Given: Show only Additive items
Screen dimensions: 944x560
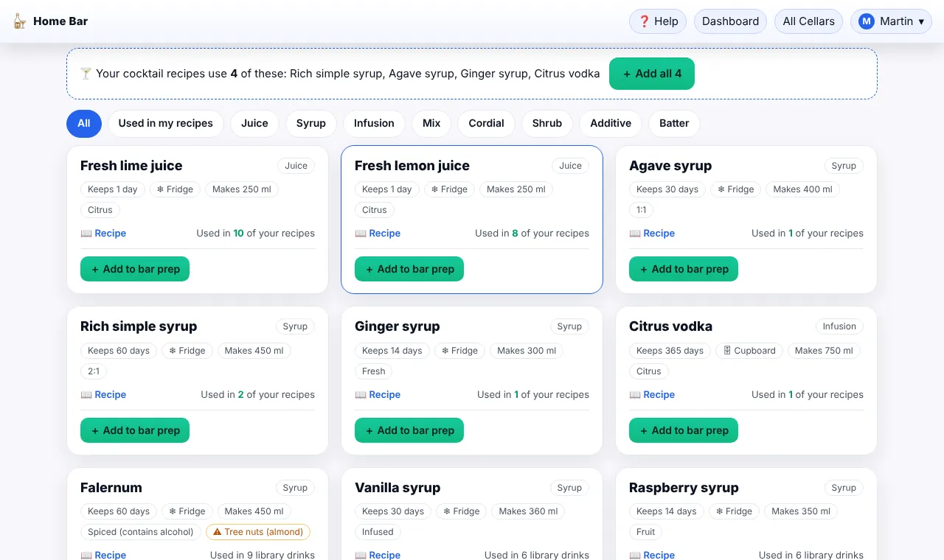Looking at the screenshot, I should pos(611,123).
